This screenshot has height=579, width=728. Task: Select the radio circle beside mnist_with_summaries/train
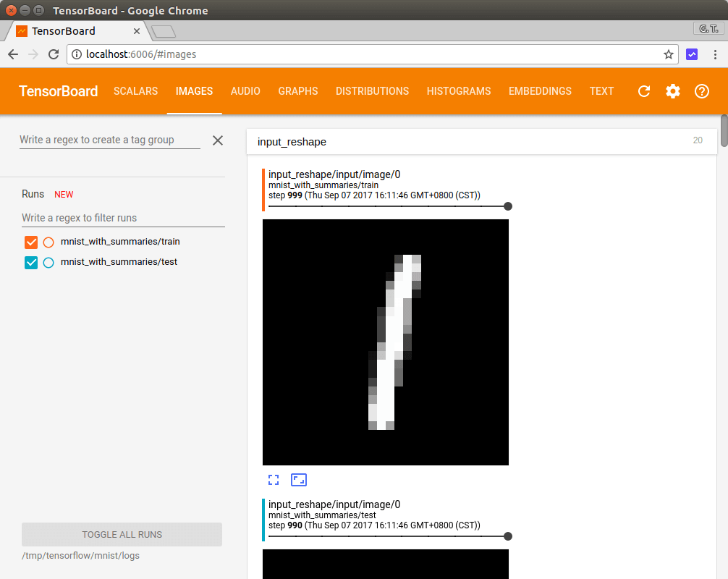click(x=48, y=242)
